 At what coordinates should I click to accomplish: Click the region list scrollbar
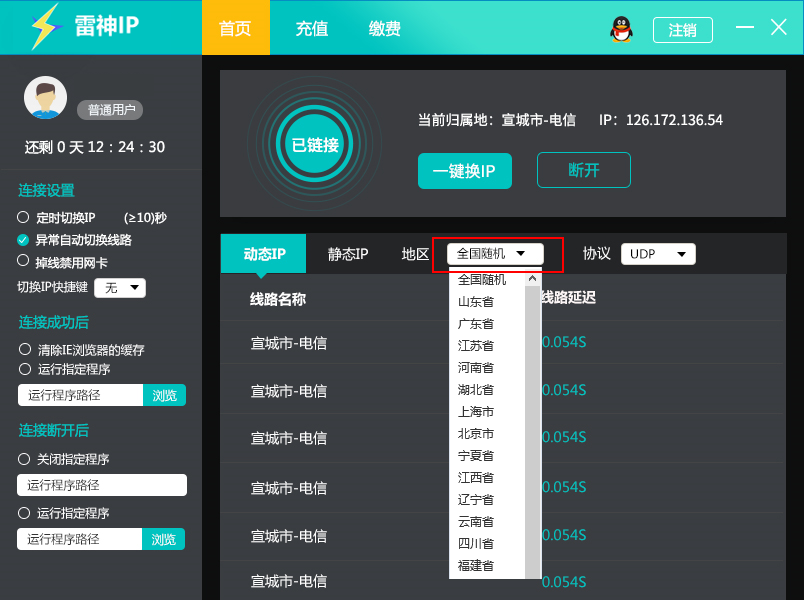pos(533,432)
